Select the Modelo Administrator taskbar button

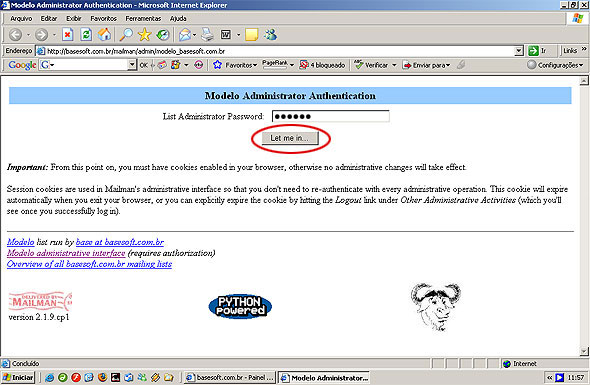324,377
